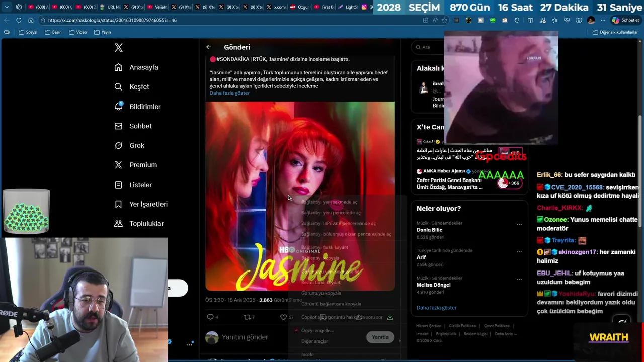
Task: Open the Danla Bilic trend
Action: tap(429, 230)
